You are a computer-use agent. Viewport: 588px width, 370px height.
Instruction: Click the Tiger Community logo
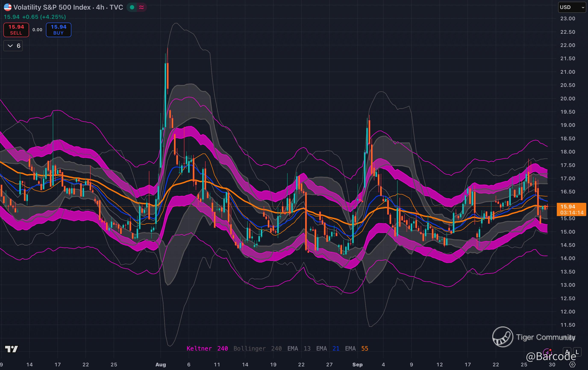click(x=503, y=337)
